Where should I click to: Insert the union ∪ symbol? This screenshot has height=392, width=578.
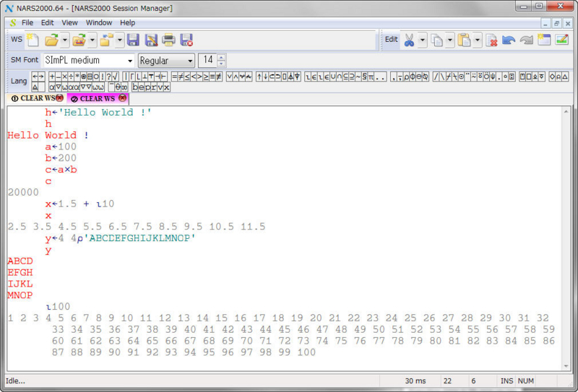(x=333, y=77)
